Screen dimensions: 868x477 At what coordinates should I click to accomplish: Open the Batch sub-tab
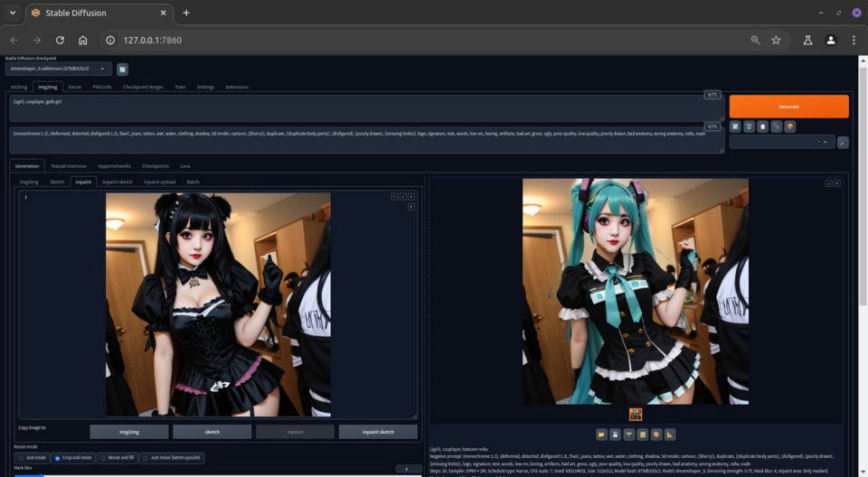click(193, 182)
